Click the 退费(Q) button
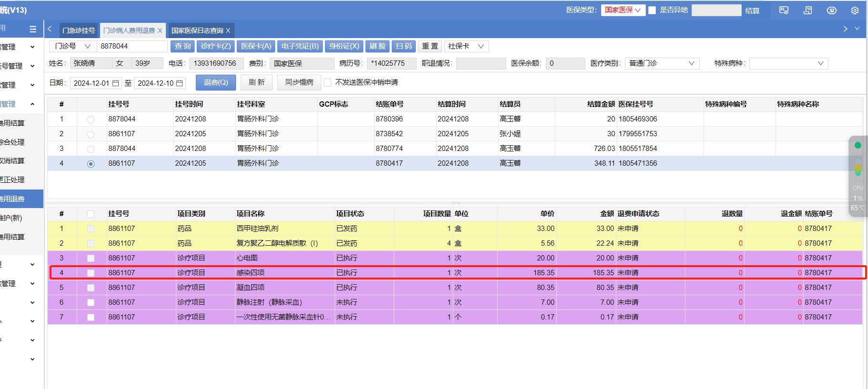 (215, 82)
